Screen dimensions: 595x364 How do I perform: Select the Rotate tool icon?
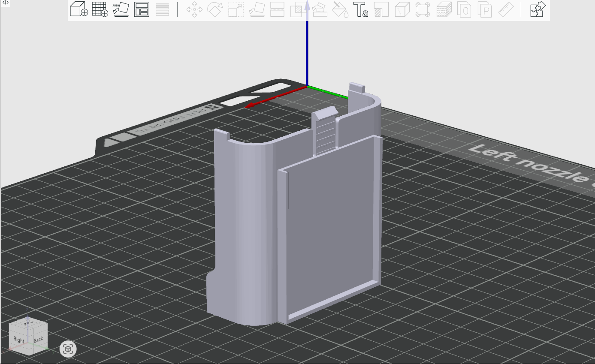215,9
